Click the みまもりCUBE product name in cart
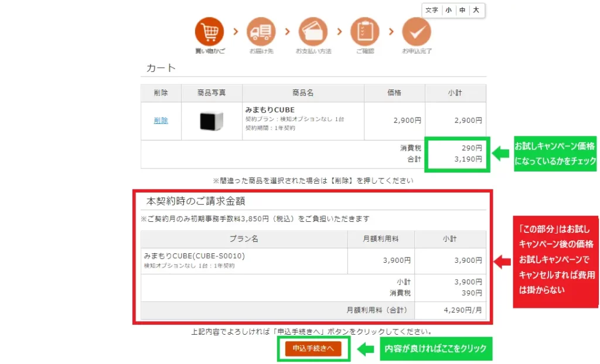Screen dimensions: 600x364 tap(270, 110)
